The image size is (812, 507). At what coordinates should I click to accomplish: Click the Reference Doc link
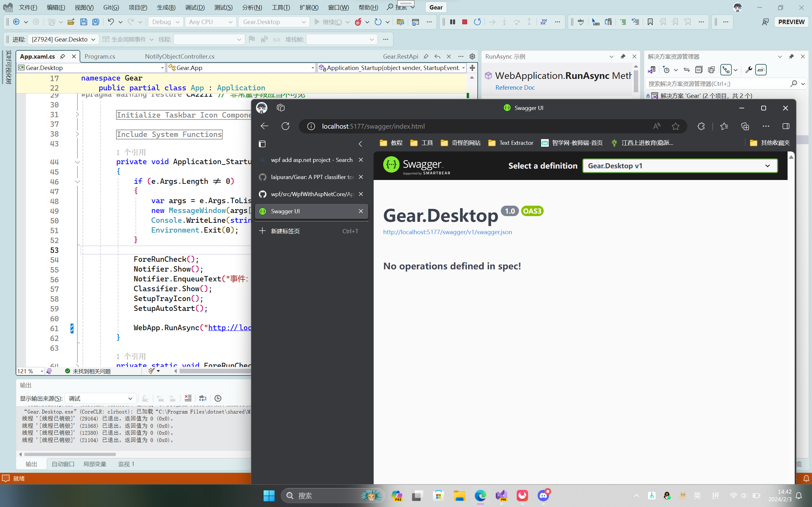point(515,87)
